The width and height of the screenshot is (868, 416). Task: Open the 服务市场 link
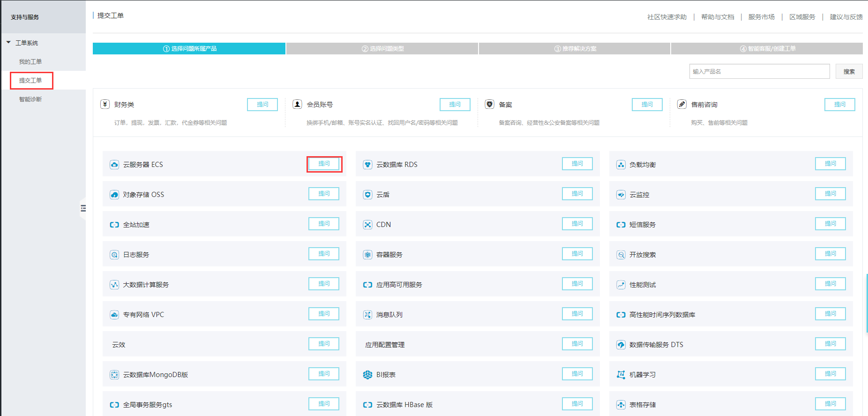tap(762, 17)
